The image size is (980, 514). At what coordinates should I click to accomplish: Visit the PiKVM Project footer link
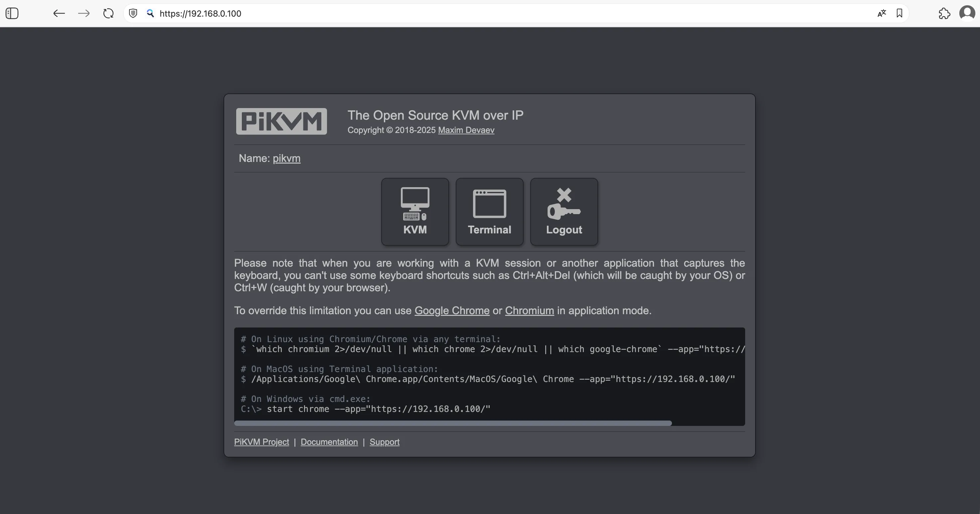coord(261,442)
